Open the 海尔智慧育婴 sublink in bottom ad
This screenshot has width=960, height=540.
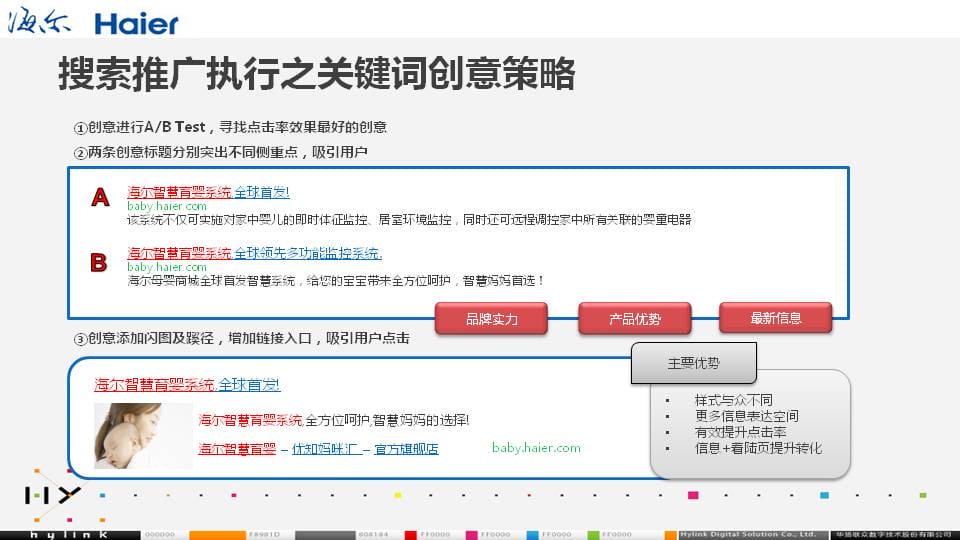tap(237, 449)
